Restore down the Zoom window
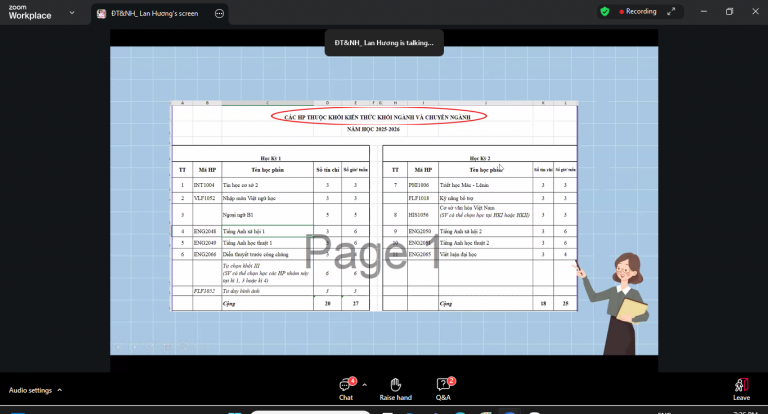 tap(729, 11)
